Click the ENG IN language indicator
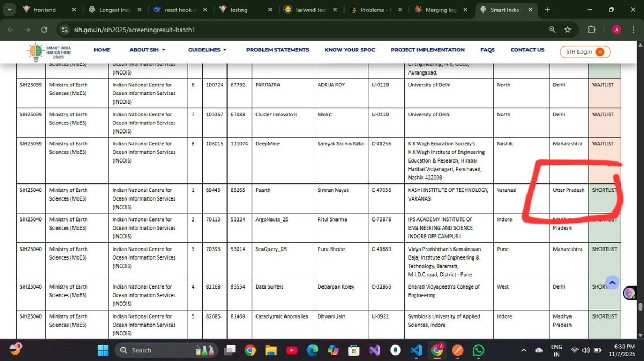Screen dimensions: 644x361 [557, 350]
